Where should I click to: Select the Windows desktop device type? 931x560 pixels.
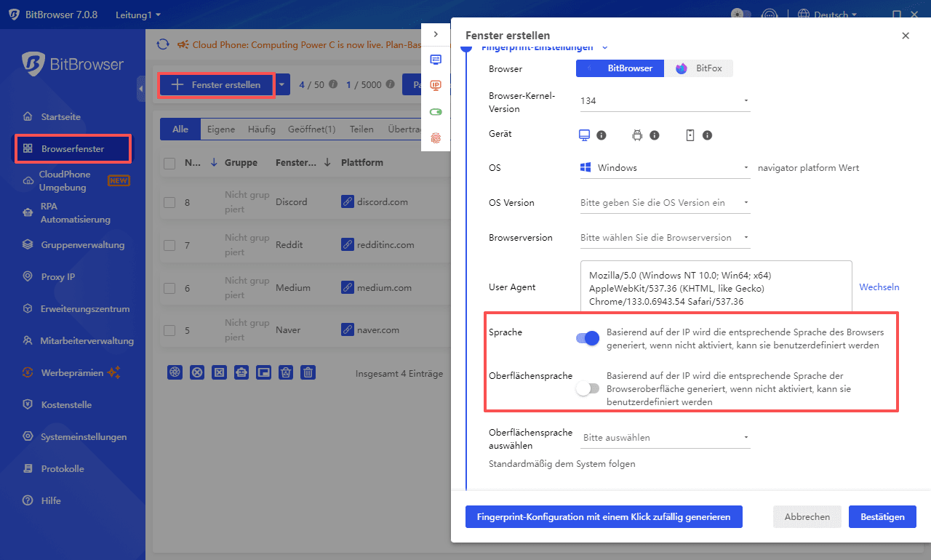pyautogui.click(x=586, y=135)
